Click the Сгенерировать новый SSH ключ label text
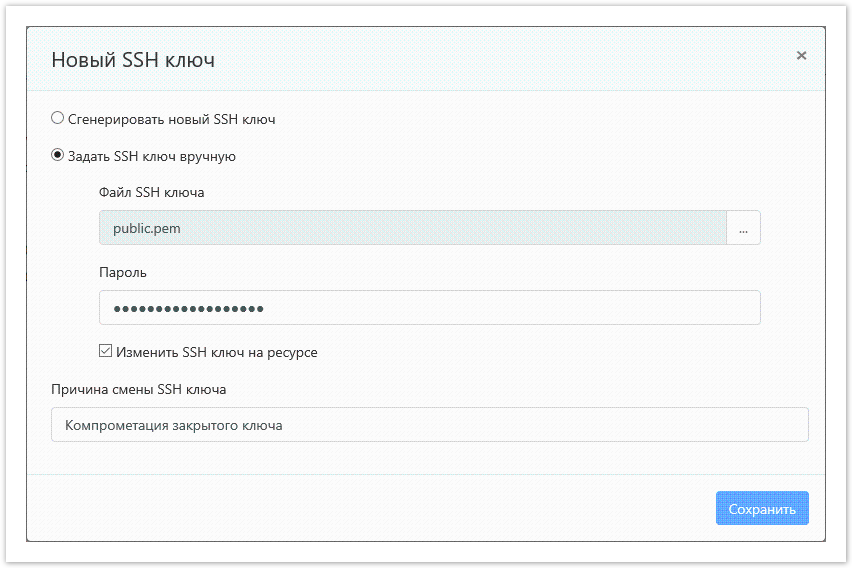This screenshot has width=852, height=568. [x=171, y=119]
